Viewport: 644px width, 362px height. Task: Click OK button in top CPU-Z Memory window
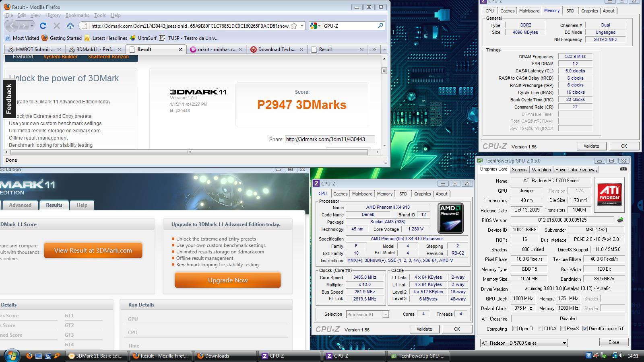(x=624, y=146)
